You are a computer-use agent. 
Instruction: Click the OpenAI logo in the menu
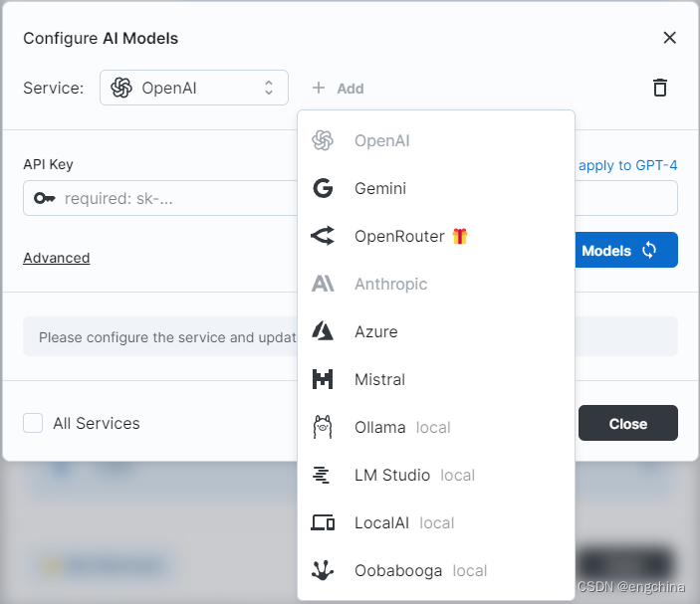tap(323, 140)
